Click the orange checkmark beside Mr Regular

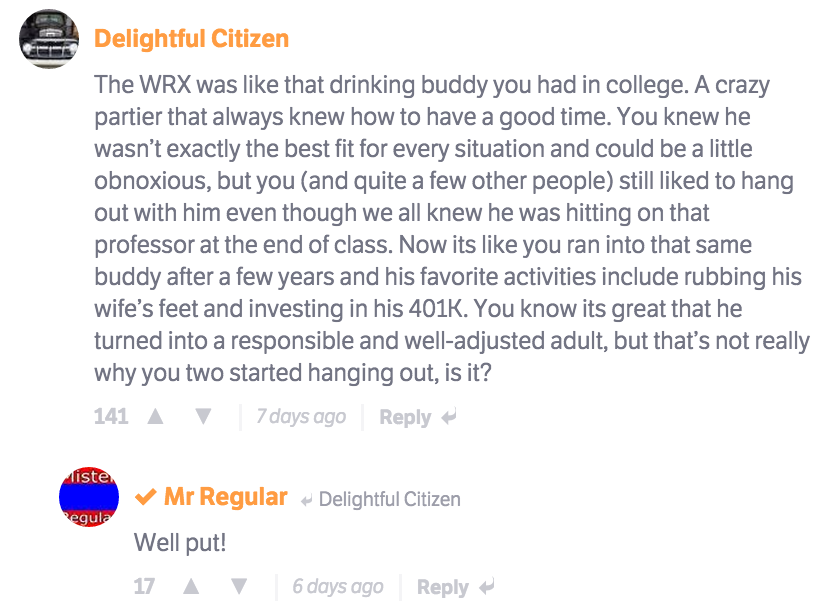point(146,498)
